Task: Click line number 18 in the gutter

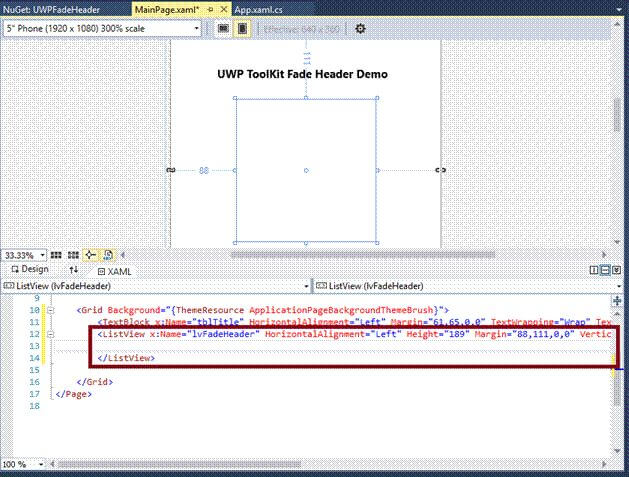Action: (x=34, y=406)
